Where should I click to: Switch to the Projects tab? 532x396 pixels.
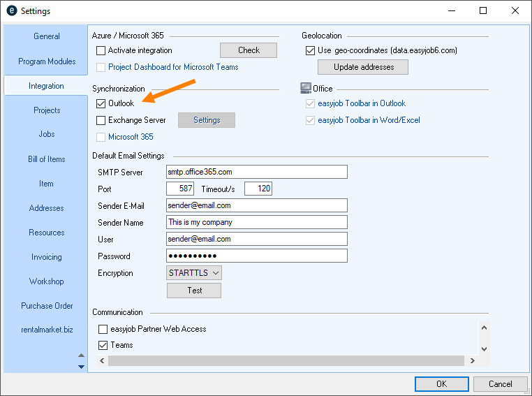click(47, 110)
